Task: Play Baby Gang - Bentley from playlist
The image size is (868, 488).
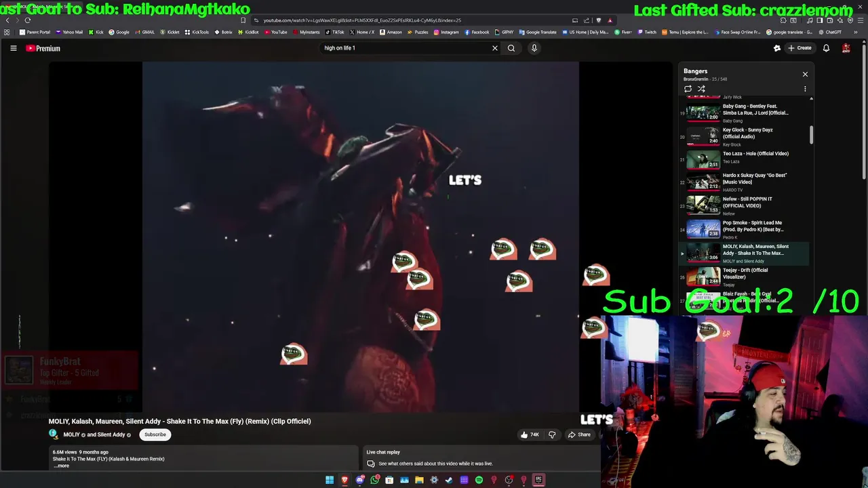Action: pos(744,113)
